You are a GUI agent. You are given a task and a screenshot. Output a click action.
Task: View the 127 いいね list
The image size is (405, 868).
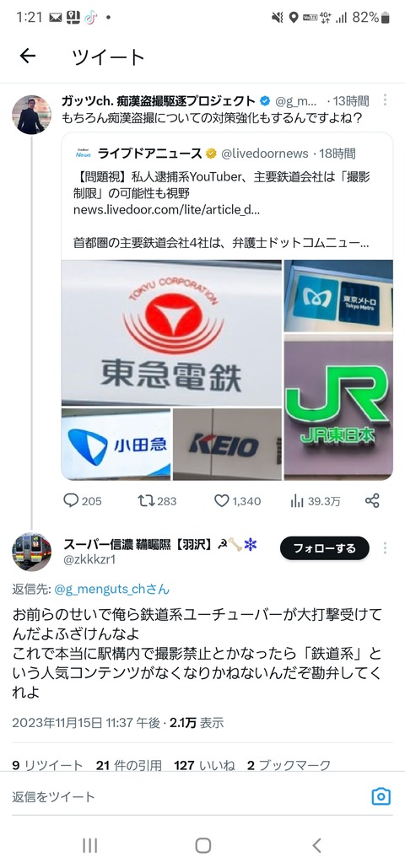pyautogui.click(x=204, y=765)
